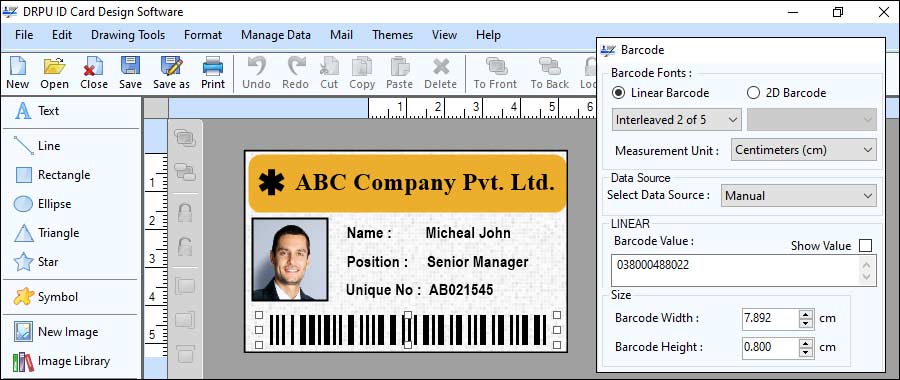Screen dimensions: 900x380
Task: Select the barcode on the ID card
Action: coord(408,330)
